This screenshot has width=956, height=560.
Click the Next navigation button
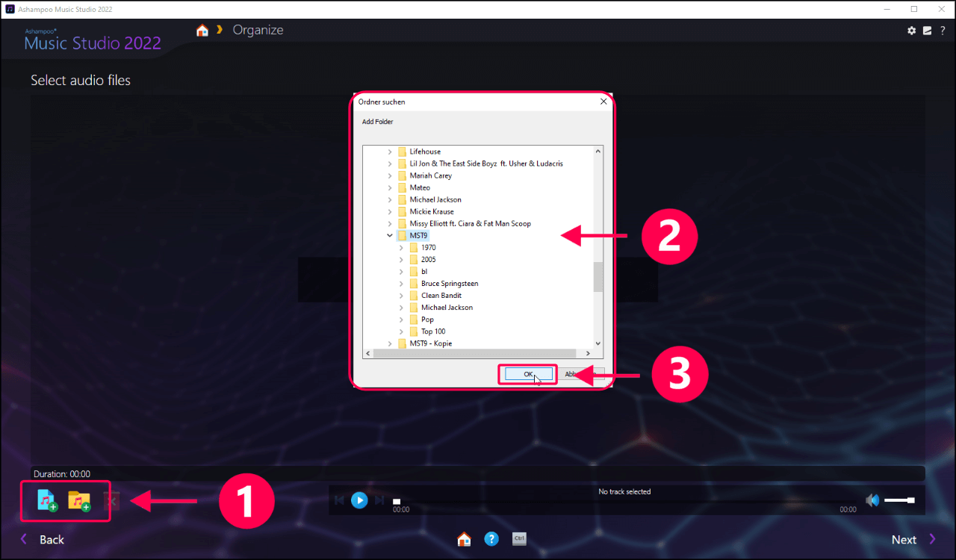tap(914, 539)
